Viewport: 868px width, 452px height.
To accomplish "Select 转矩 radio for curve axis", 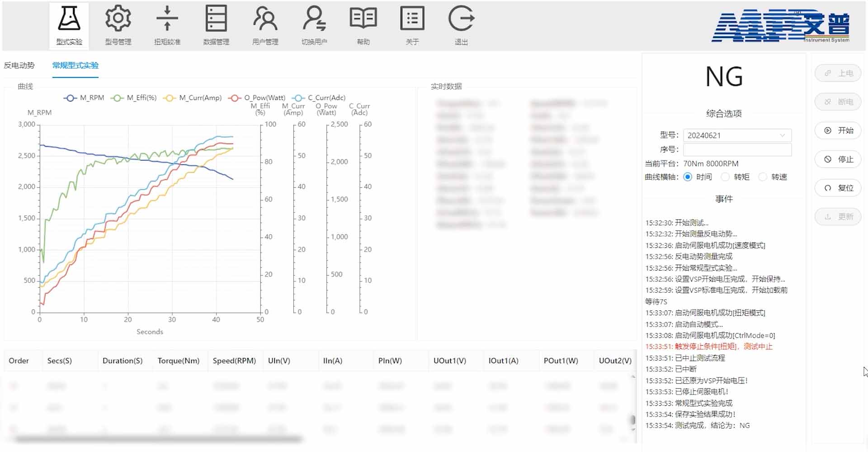I will (725, 177).
